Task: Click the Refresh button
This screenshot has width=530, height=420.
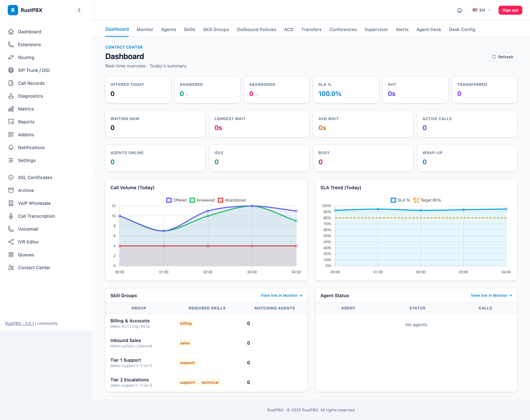Action: coord(502,57)
